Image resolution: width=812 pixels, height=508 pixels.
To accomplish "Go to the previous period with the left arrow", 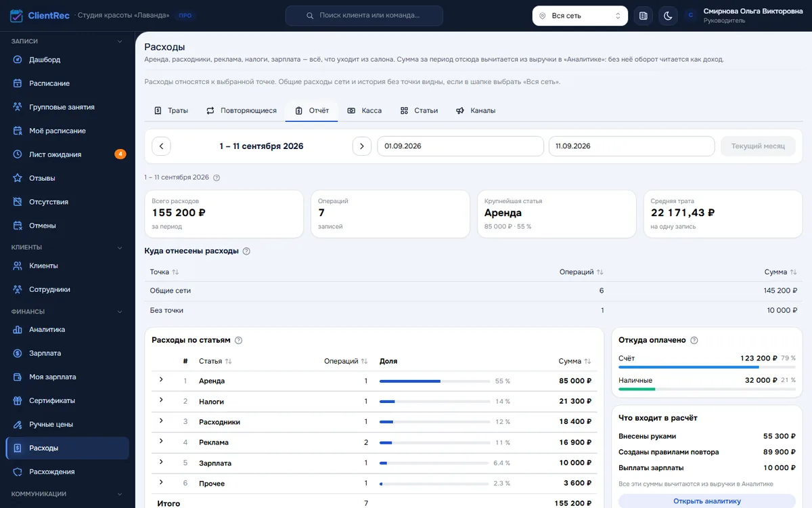I will click(x=161, y=146).
